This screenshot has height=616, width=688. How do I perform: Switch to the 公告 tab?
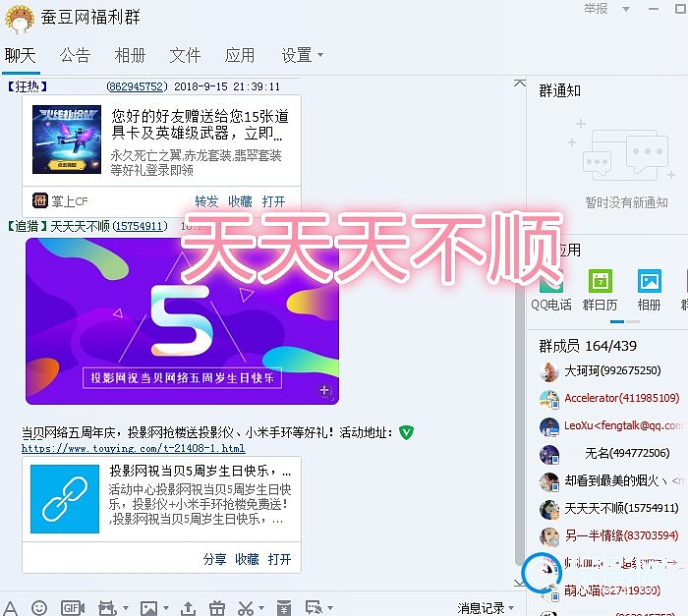[x=75, y=56]
